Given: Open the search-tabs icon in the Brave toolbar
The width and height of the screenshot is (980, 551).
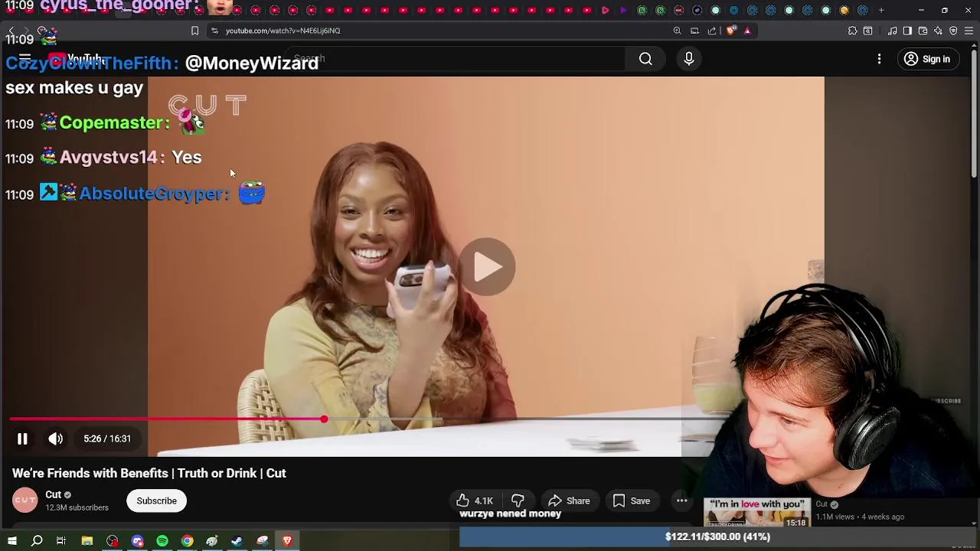Looking at the screenshot, I should coord(867,31).
